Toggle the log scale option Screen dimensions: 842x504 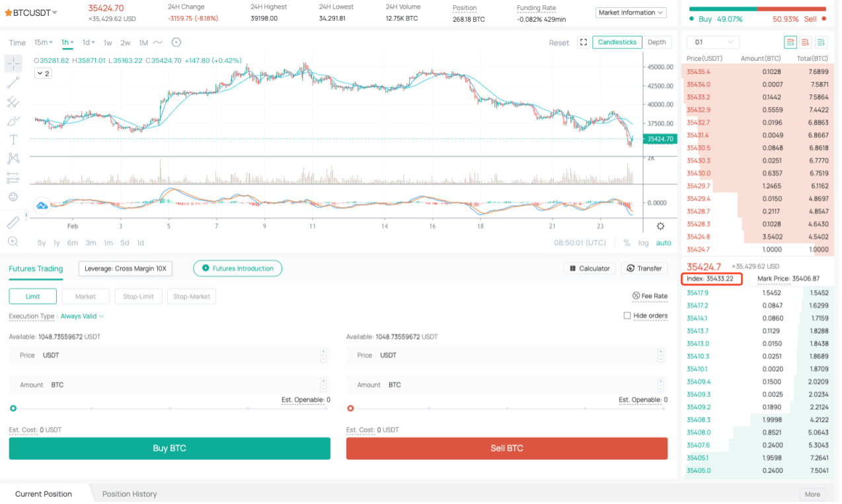(643, 243)
